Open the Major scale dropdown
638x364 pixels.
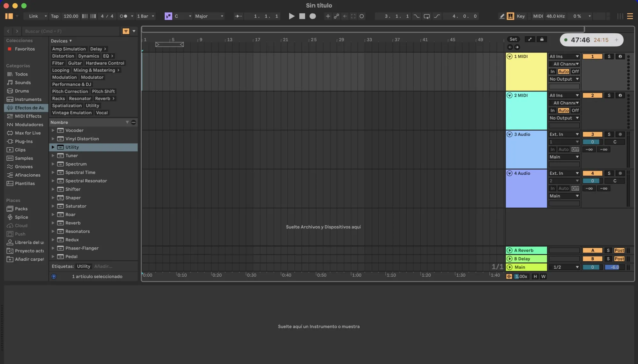(x=209, y=16)
